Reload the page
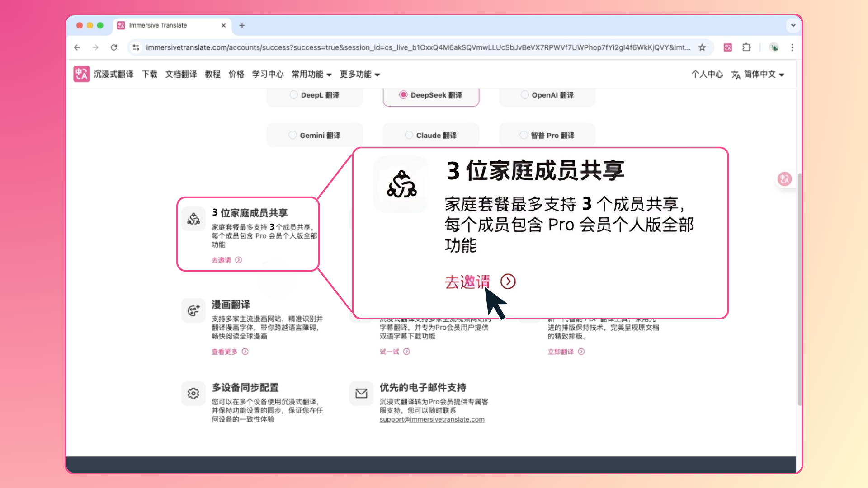868x488 pixels. [x=114, y=47]
